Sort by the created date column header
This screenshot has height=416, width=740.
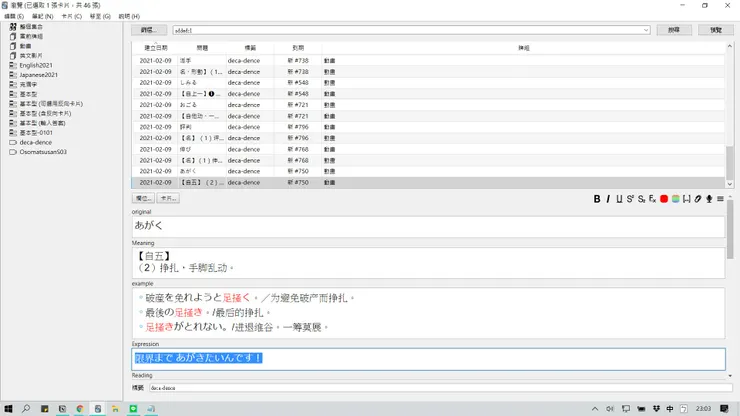pyautogui.click(x=155, y=48)
